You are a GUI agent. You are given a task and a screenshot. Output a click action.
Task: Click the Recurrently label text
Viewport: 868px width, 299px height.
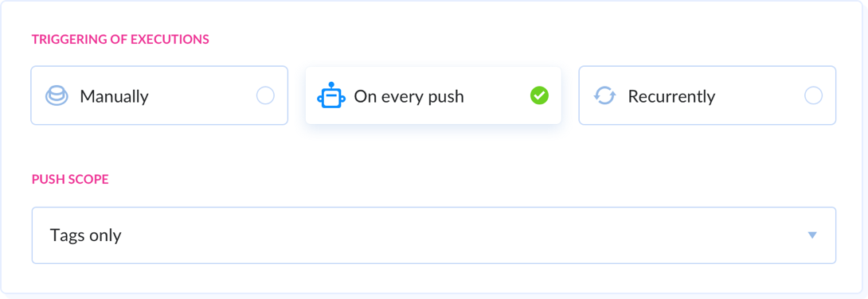click(x=671, y=97)
